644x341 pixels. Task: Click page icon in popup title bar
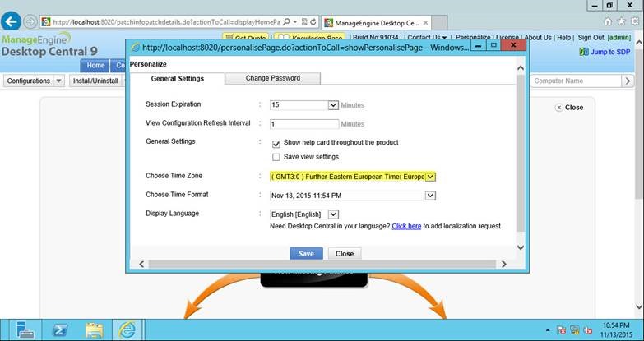click(x=135, y=47)
